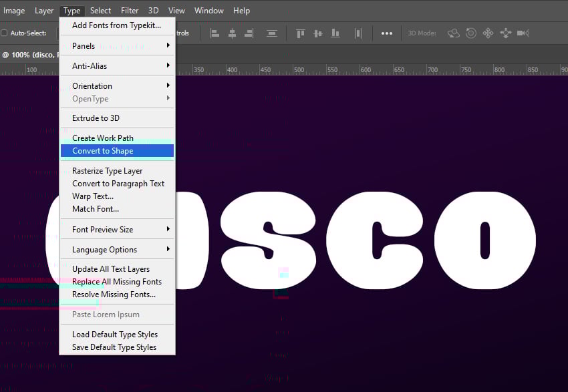Toggle the Auto-Select checkbox
Image resolution: width=568 pixels, height=392 pixels.
[x=4, y=33]
